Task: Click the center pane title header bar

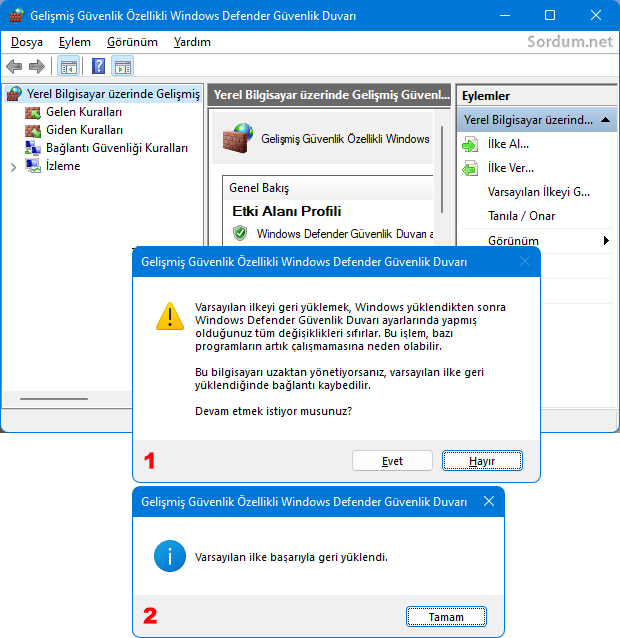Action: [329, 95]
